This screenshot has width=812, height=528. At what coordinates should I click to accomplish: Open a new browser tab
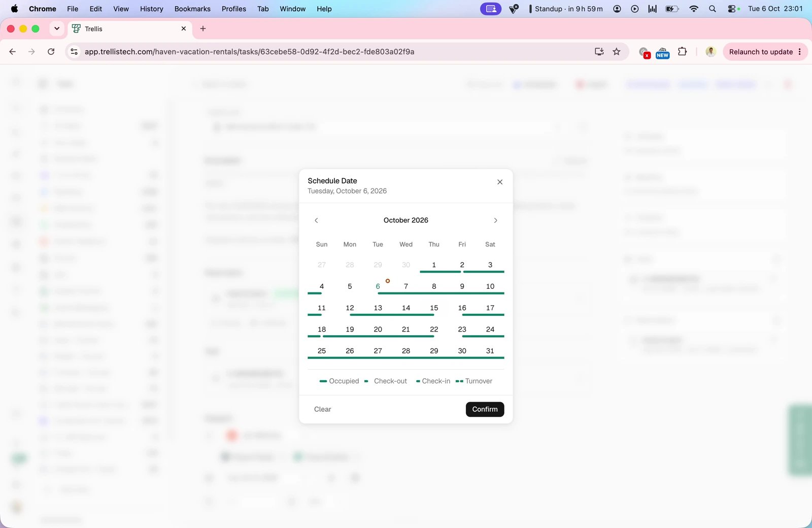203,29
